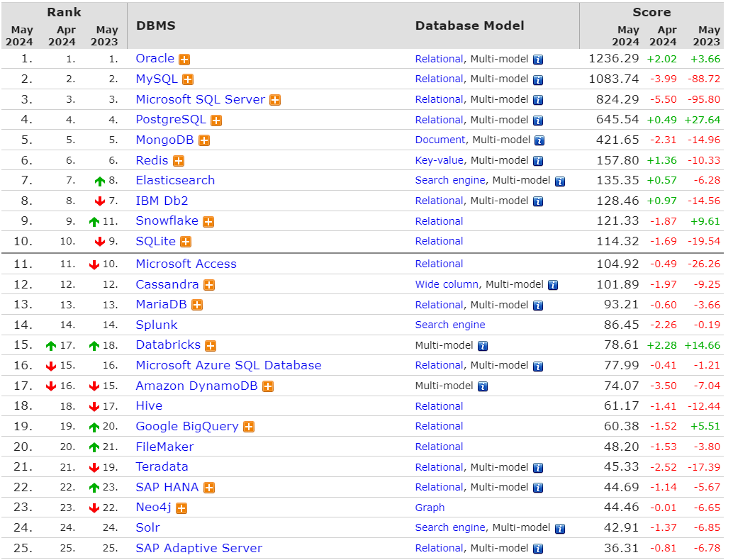Click the plus icon next to Neo4j
The width and height of the screenshot is (733, 560).
coord(182,508)
